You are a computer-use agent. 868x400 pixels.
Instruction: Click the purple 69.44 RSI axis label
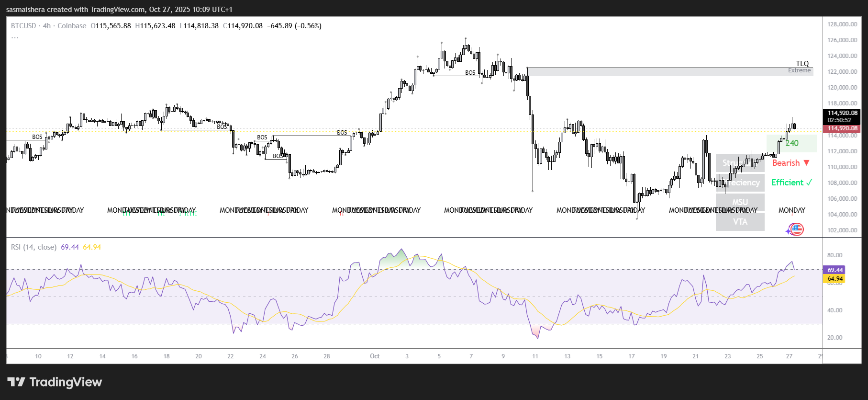point(834,270)
